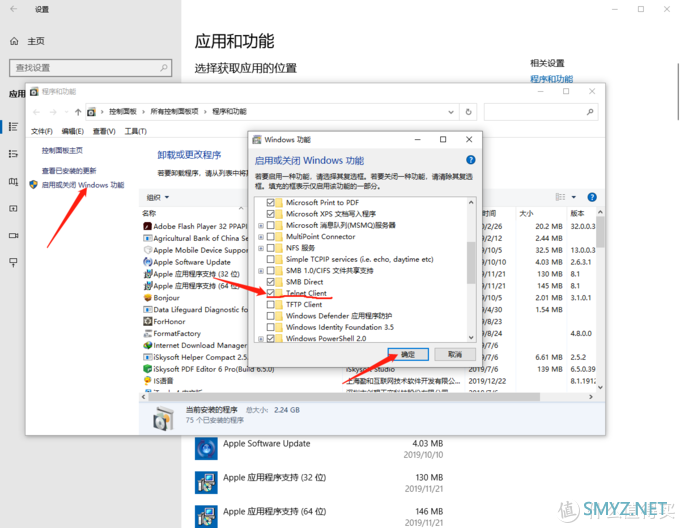This screenshot has width=680, height=528.
Task: Click the programs list horizontal scrollbar
Action: [x=343, y=397]
